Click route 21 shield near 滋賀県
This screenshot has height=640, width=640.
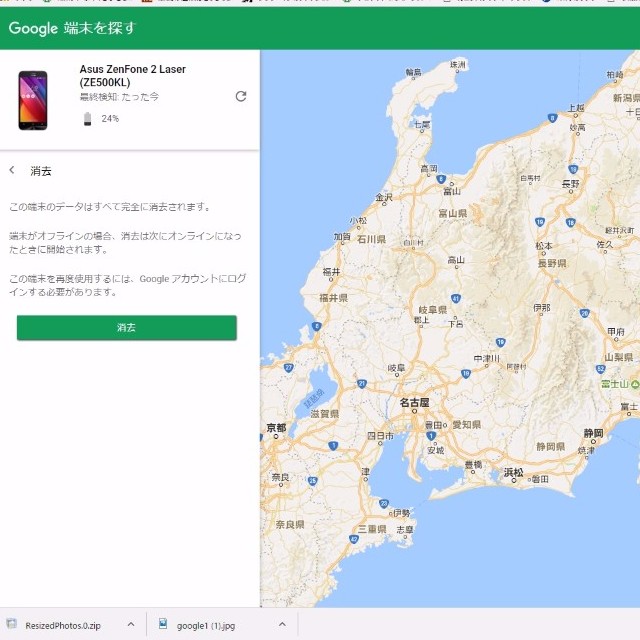362,383
